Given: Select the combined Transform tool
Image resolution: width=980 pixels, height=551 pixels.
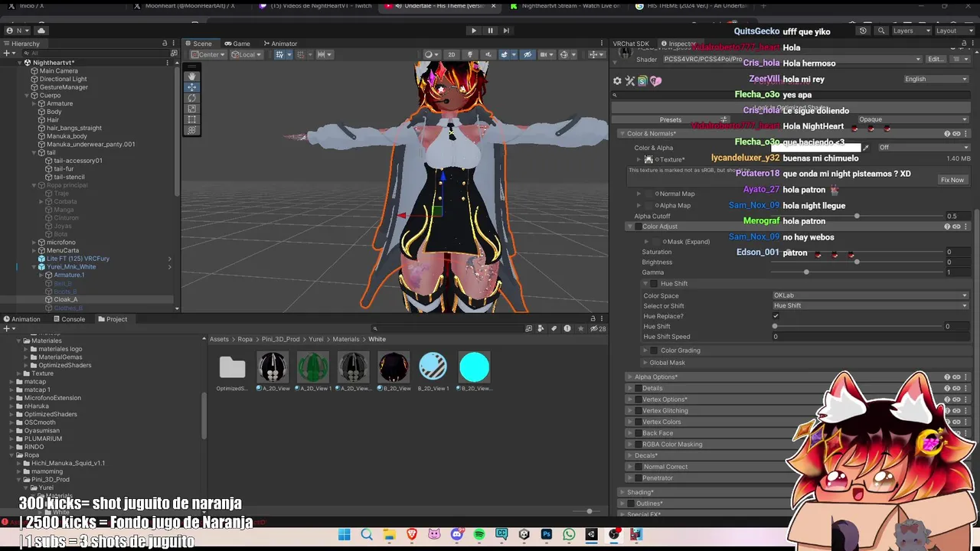Looking at the screenshot, I should pos(191,130).
